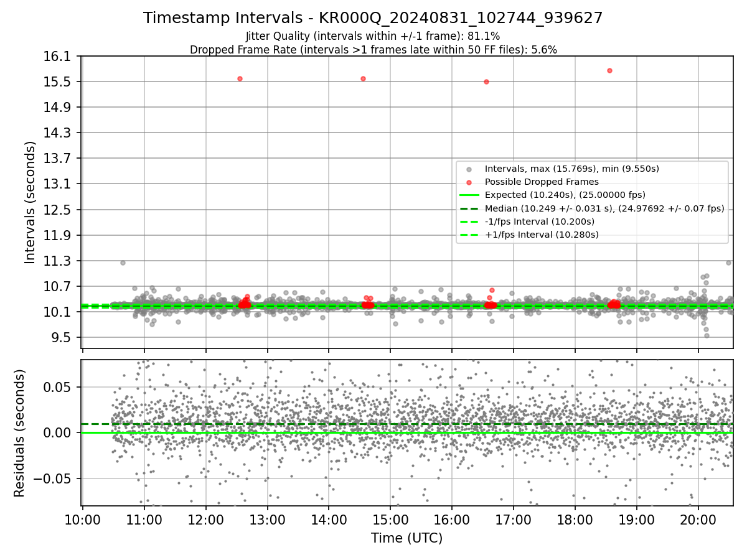
Task: Click the '20:00' x-axis tick label
Action: (698, 520)
